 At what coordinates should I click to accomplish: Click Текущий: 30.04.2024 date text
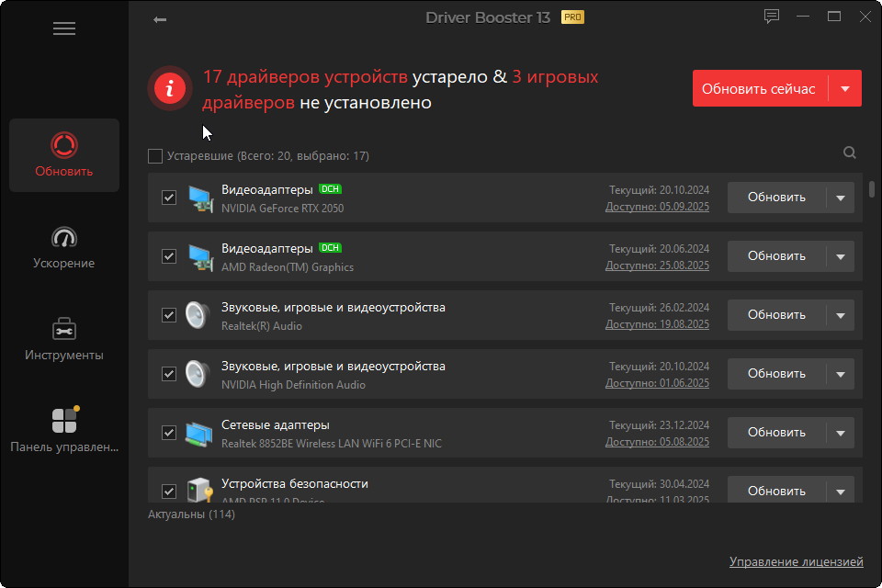coord(660,484)
